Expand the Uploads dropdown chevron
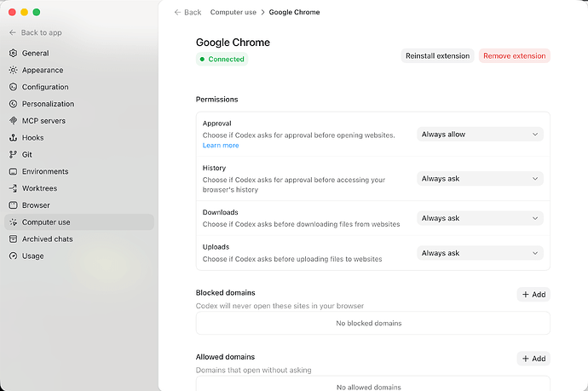Image resolution: width=588 pixels, height=391 pixels. 535,253
